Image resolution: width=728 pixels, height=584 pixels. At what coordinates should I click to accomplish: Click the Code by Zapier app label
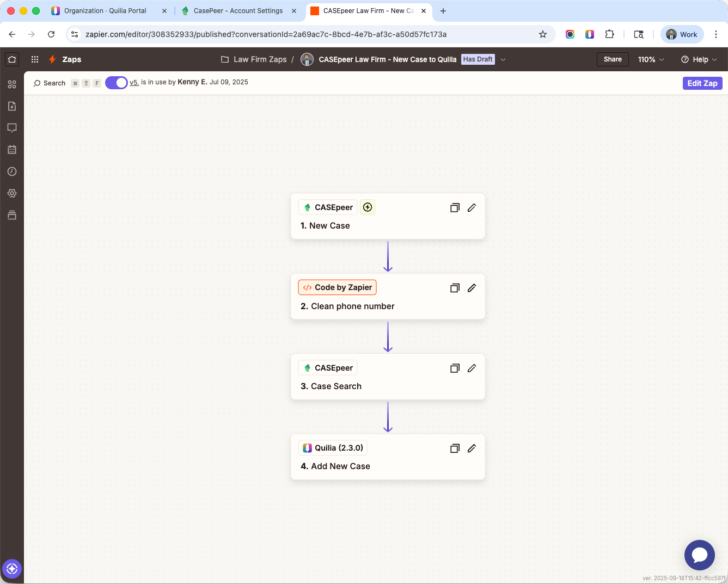[x=337, y=287]
